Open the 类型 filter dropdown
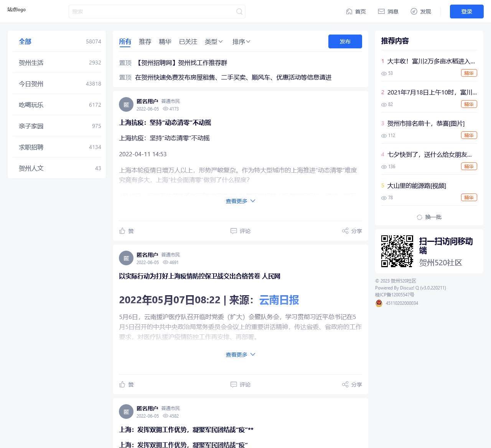 tap(214, 41)
